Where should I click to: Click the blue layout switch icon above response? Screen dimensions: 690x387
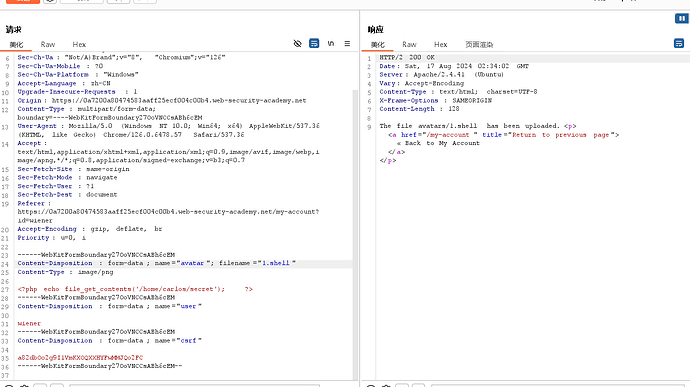click(x=681, y=18)
